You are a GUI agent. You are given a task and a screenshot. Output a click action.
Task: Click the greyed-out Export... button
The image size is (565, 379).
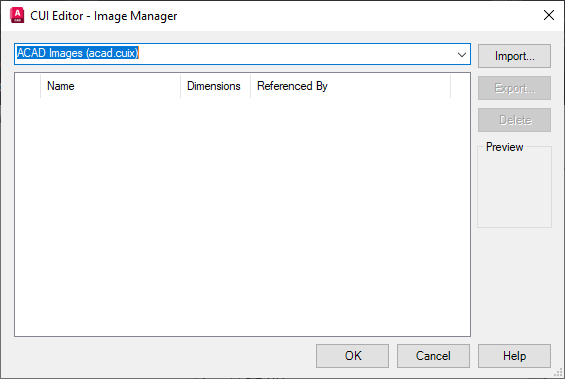click(514, 88)
